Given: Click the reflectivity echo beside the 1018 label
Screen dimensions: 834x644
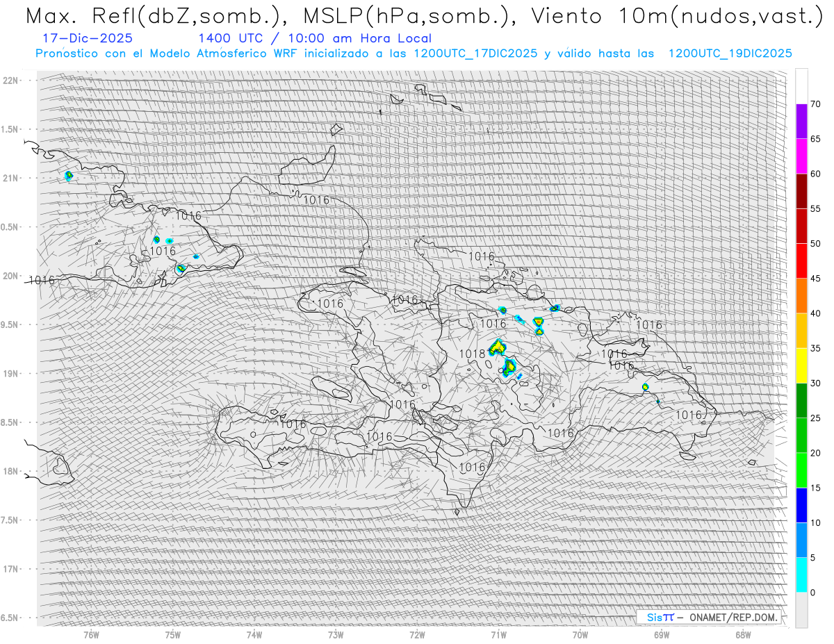Looking at the screenshot, I should [x=498, y=347].
